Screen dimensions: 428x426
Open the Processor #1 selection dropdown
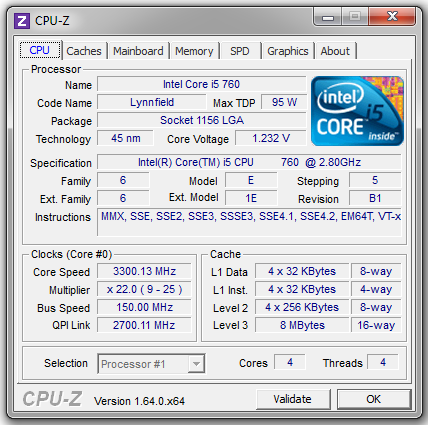pos(151,364)
